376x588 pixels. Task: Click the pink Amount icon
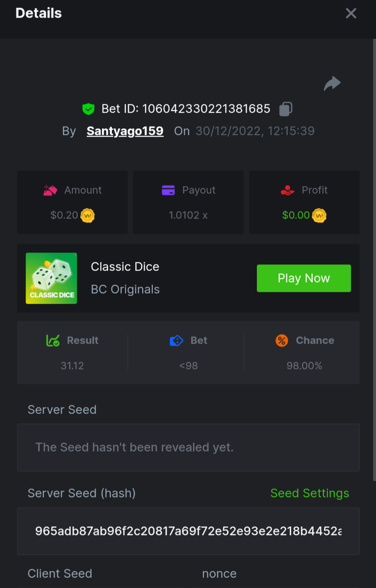pos(50,191)
